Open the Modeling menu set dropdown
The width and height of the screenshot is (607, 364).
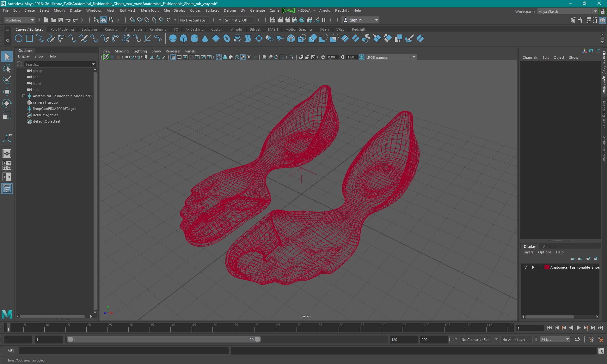[20, 20]
